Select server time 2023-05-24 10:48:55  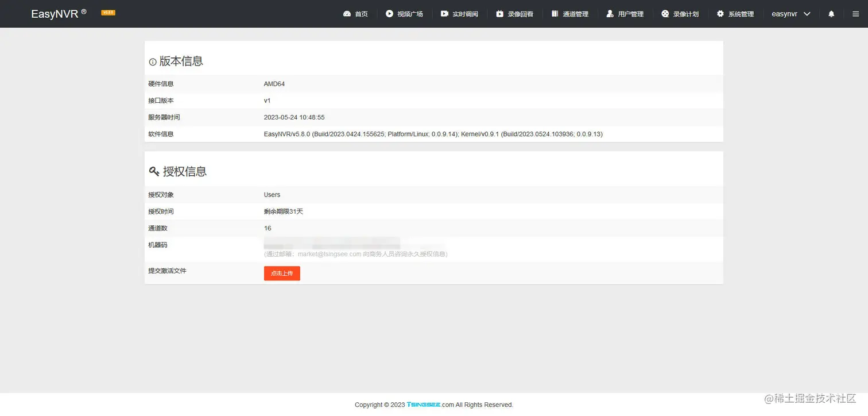pos(294,117)
